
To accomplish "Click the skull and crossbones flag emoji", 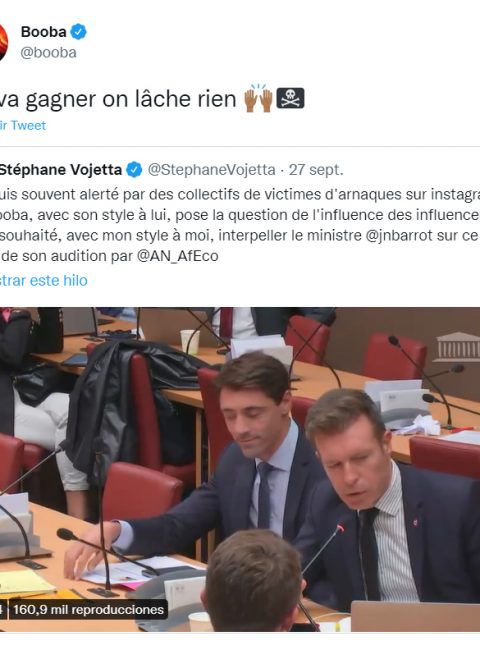I will pyautogui.click(x=290, y=99).
